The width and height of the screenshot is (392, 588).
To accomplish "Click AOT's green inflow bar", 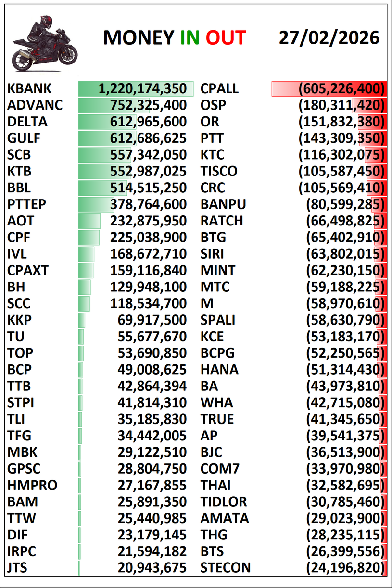I will click(89, 221).
